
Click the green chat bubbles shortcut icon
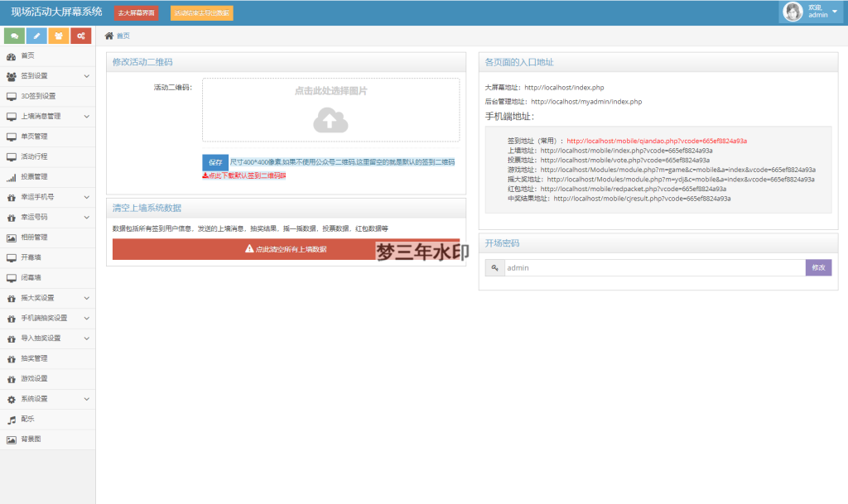[x=15, y=36]
